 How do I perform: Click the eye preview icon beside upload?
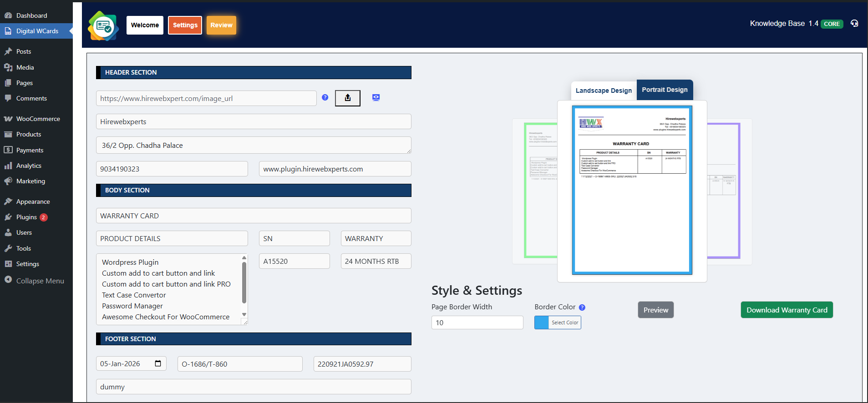pyautogui.click(x=376, y=97)
